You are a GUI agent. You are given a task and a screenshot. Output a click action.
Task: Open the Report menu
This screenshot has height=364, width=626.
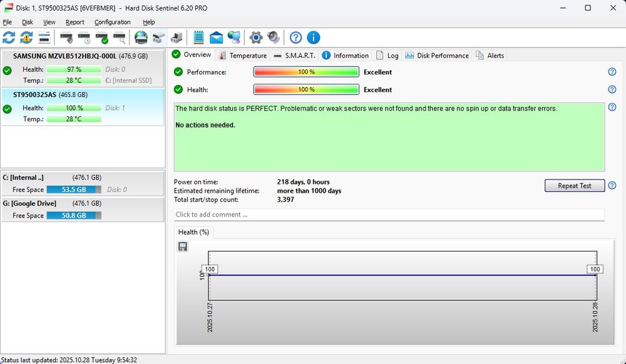75,23
